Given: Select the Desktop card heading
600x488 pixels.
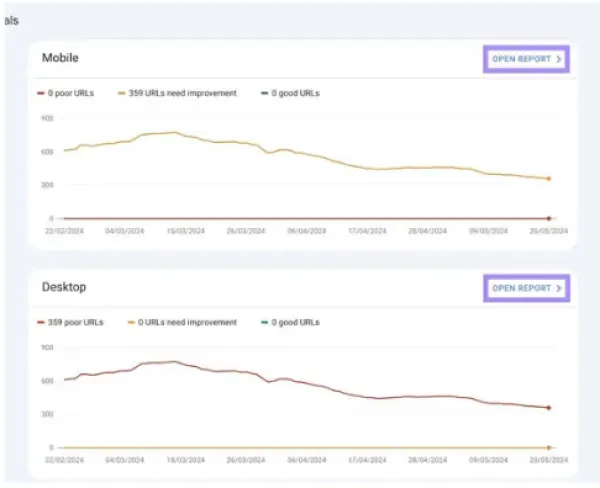Looking at the screenshot, I should tap(64, 287).
